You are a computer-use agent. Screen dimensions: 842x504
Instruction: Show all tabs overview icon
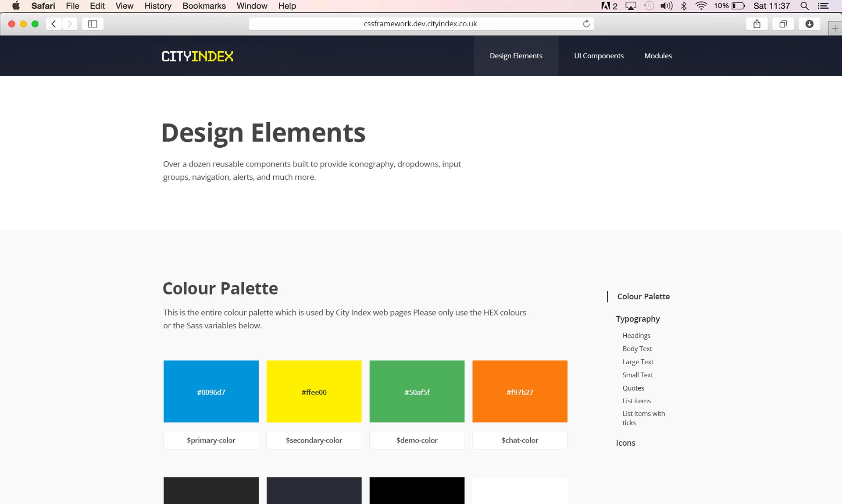(783, 24)
